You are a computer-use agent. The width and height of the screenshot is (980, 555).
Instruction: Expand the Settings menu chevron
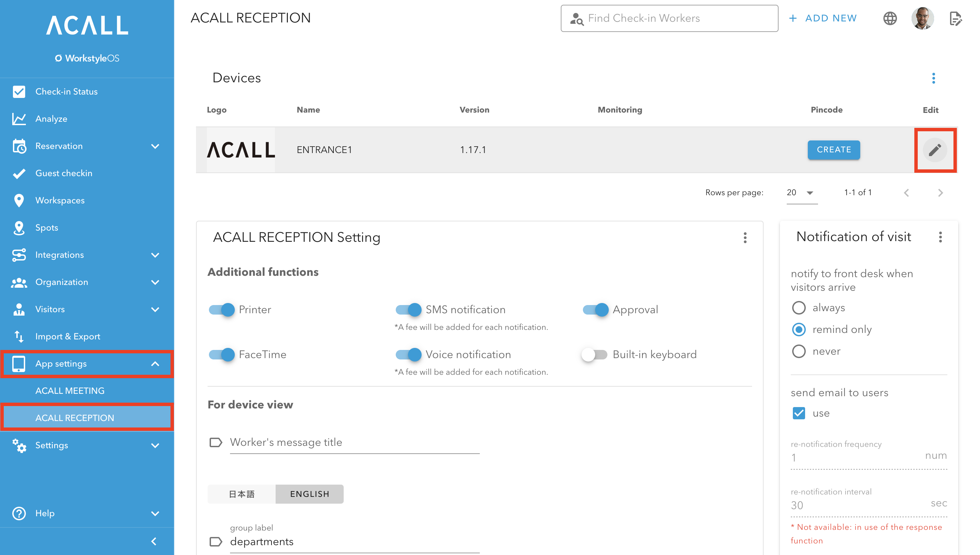(155, 445)
